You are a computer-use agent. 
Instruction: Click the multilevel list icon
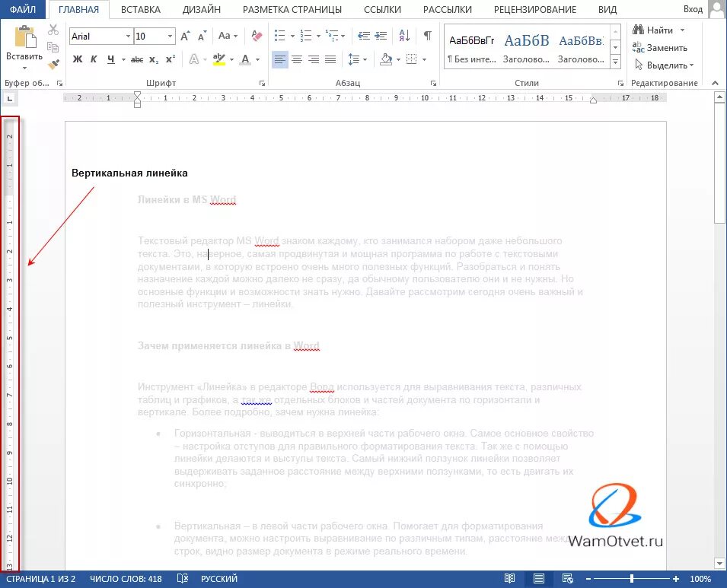click(331, 36)
